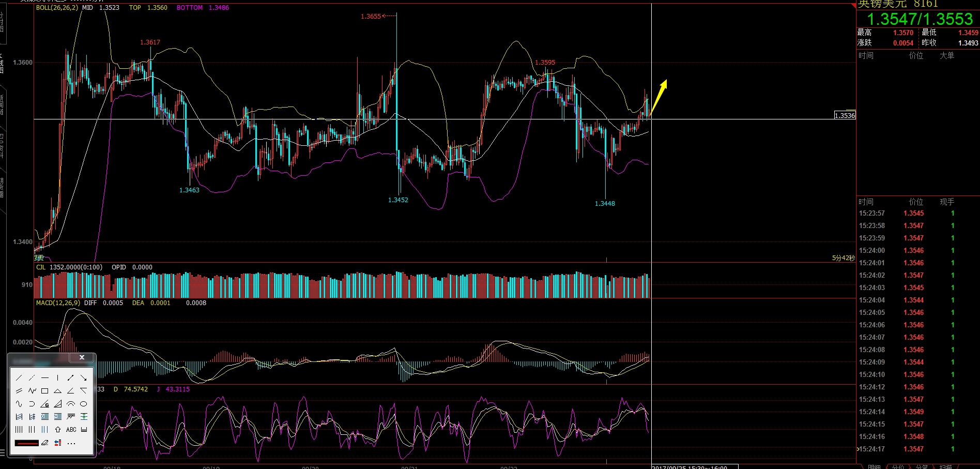Image resolution: width=980 pixels, height=469 pixels.
Task: Choose the triangle drawing tool
Action: 58,391
